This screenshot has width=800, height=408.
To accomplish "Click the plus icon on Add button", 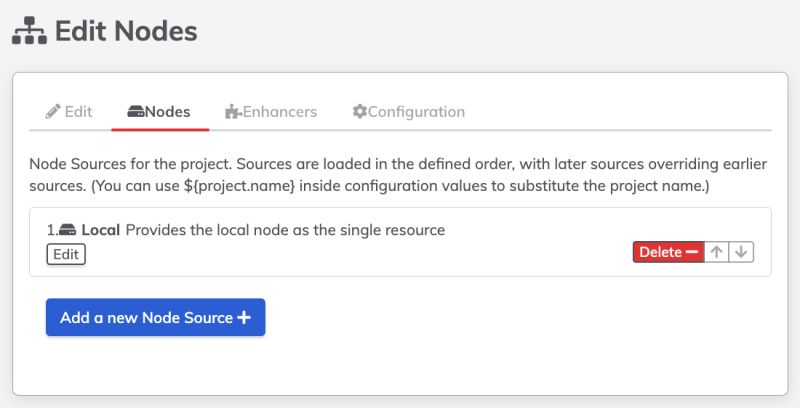I will click(243, 318).
